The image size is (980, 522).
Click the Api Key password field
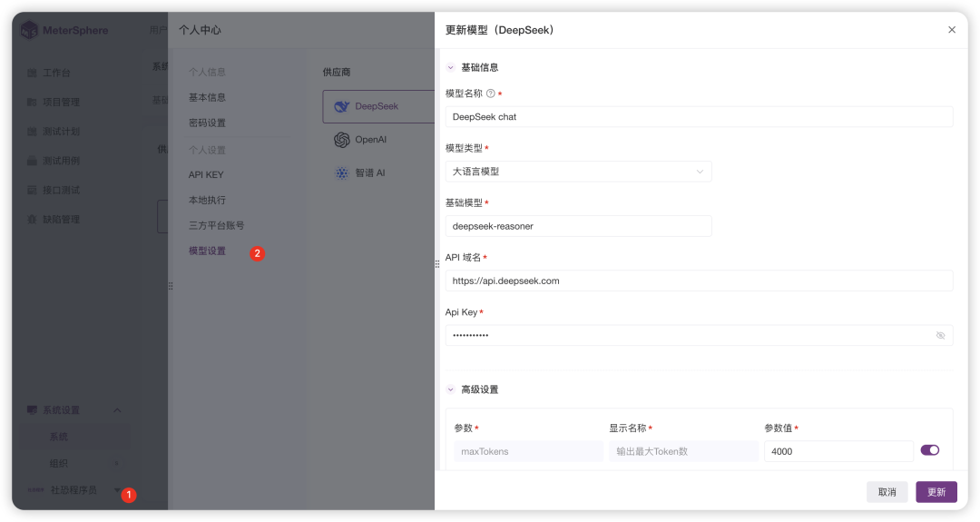(699, 336)
